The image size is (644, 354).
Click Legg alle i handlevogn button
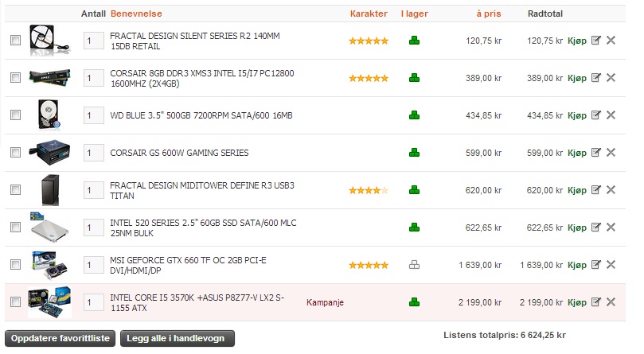[x=178, y=338]
